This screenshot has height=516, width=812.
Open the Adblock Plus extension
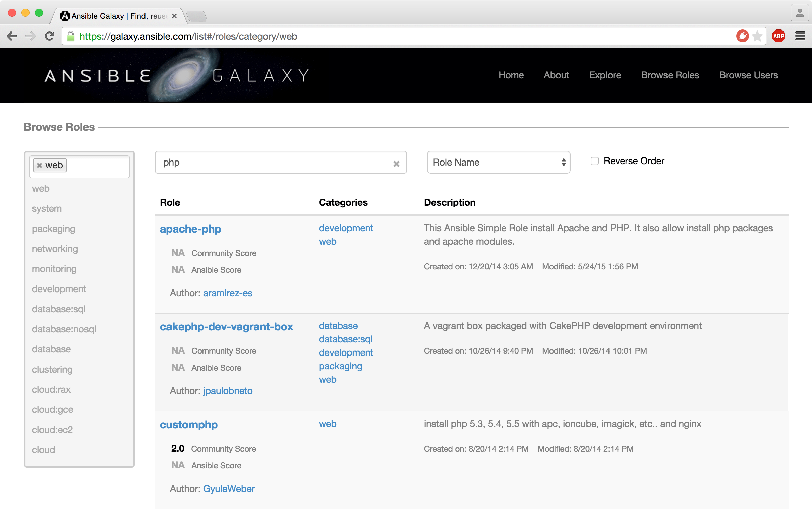[779, 36]
